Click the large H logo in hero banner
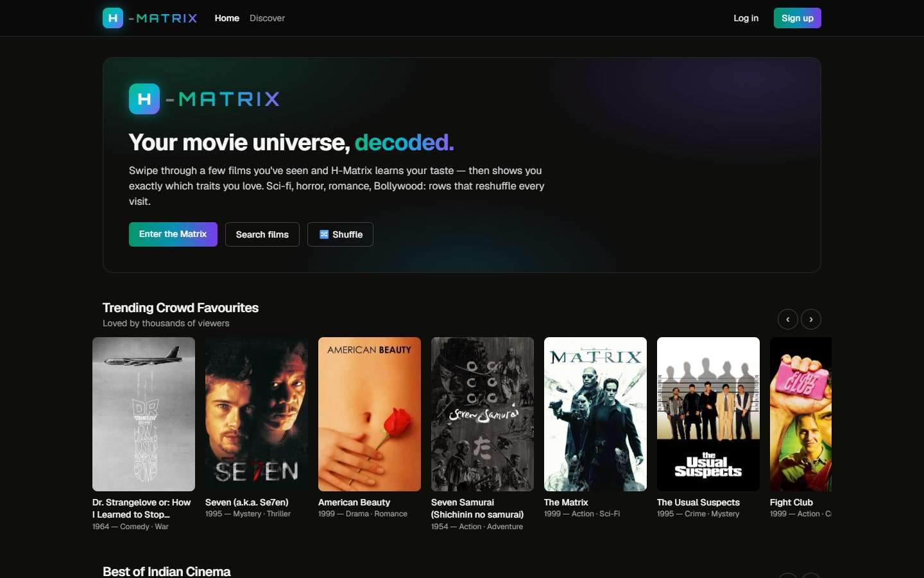This screenshot has width=924, height=578. (x=144, y=99)
